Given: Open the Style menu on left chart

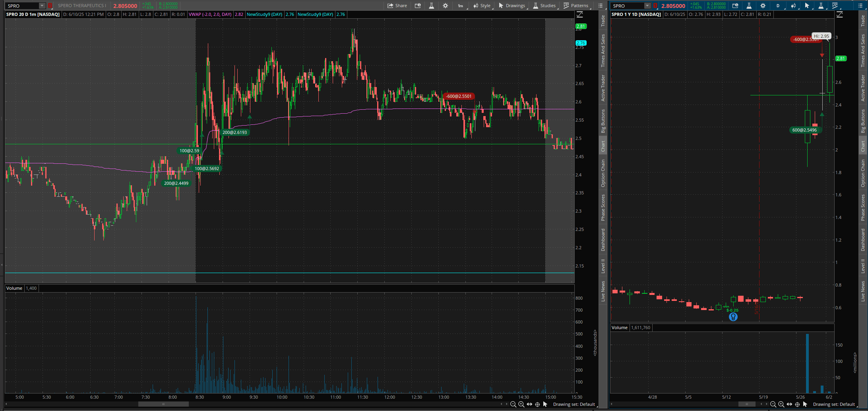Looking at the screenshot, I should click(x=482, y=6).
